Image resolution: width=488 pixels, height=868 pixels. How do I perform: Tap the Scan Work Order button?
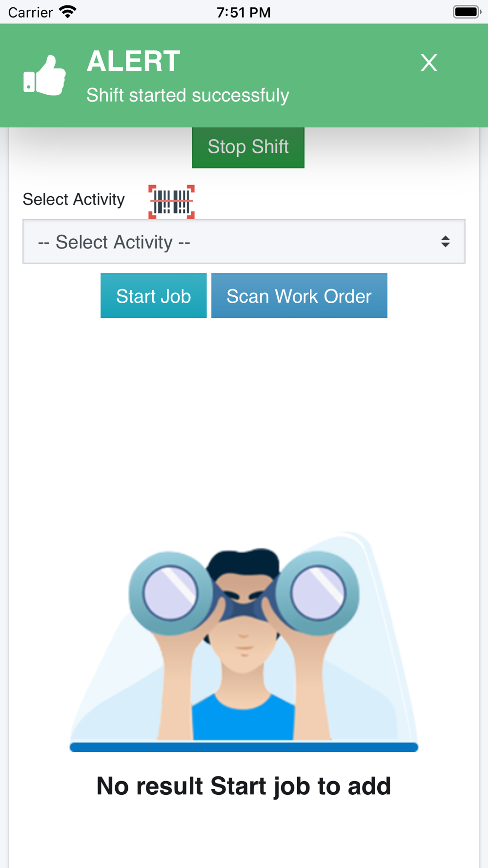click(299, 296)
